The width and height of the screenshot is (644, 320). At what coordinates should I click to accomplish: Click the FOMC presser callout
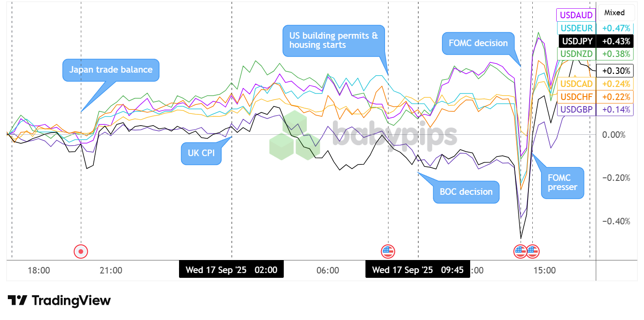coord(562,183)
